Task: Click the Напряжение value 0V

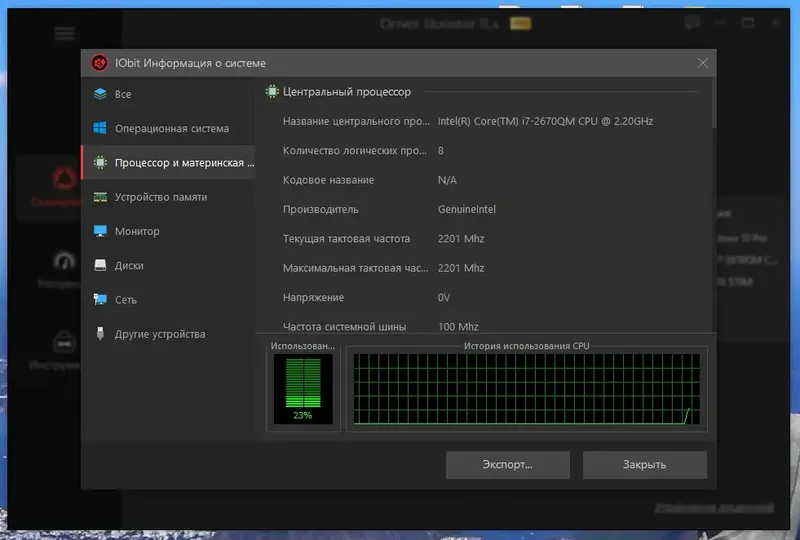Action: [x=444, y=297]
